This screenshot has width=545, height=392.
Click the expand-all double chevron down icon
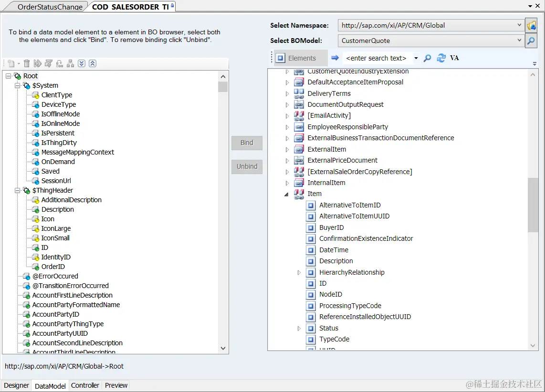click(x=81, y=63)
